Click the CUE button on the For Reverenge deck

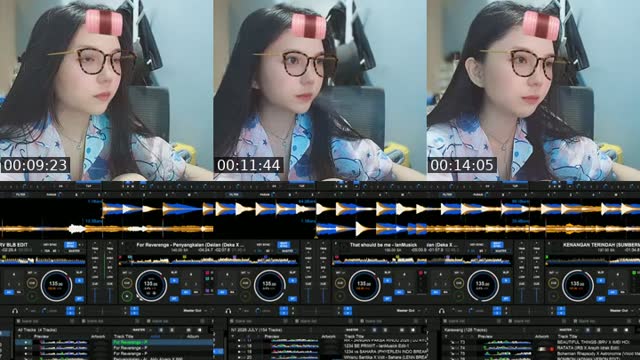tap(127, 283)
